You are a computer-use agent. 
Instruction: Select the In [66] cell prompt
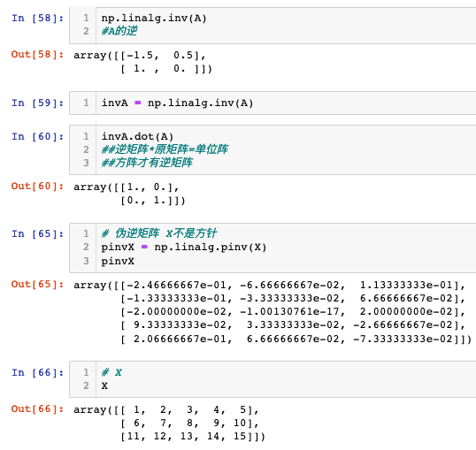pos(38,372)
